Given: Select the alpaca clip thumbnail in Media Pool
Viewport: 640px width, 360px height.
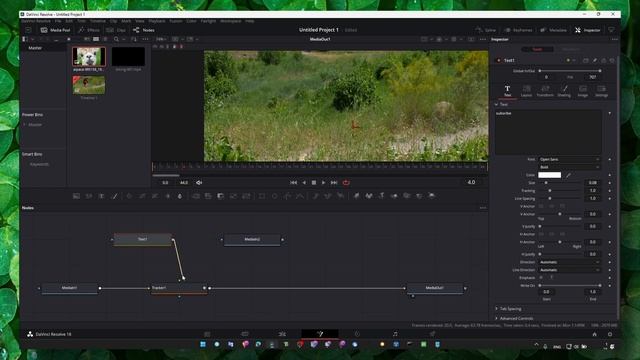Looking at the screenshot, I should [x=89, y=57].
